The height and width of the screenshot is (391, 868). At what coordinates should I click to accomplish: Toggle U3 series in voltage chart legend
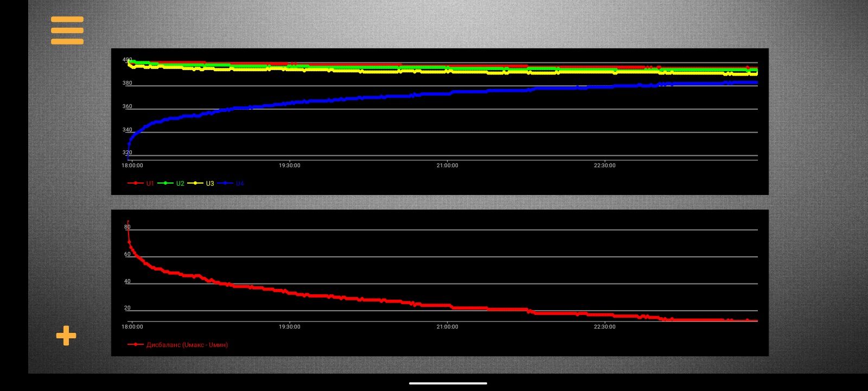click(x=201, y=184)
